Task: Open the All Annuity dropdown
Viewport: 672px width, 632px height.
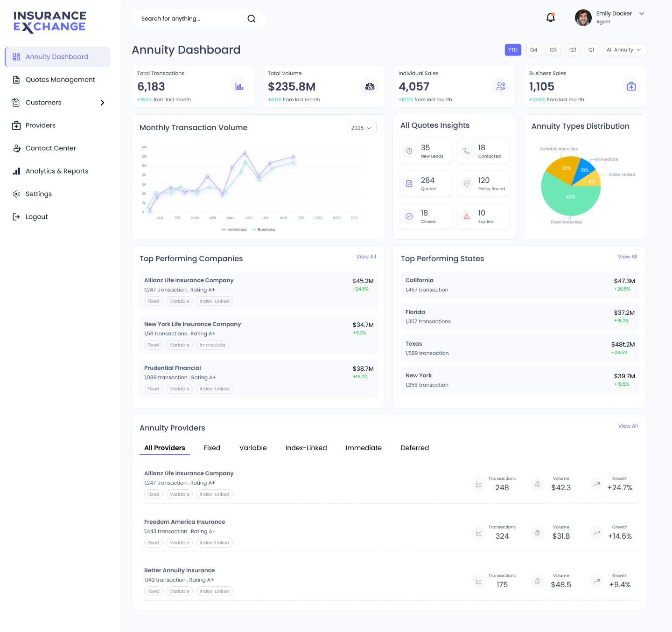Action: [624, 50]
